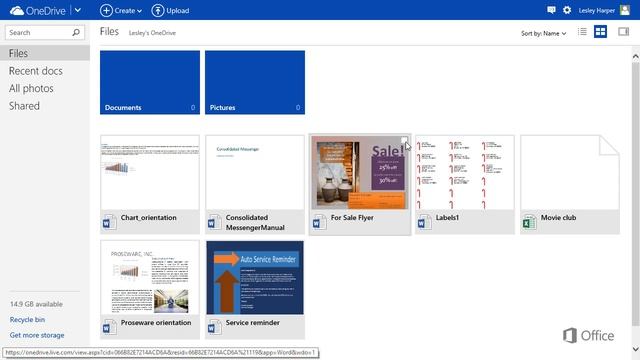Click the Proseware orientation file name
Screen dimensions: 640x360
click(156, 322)
